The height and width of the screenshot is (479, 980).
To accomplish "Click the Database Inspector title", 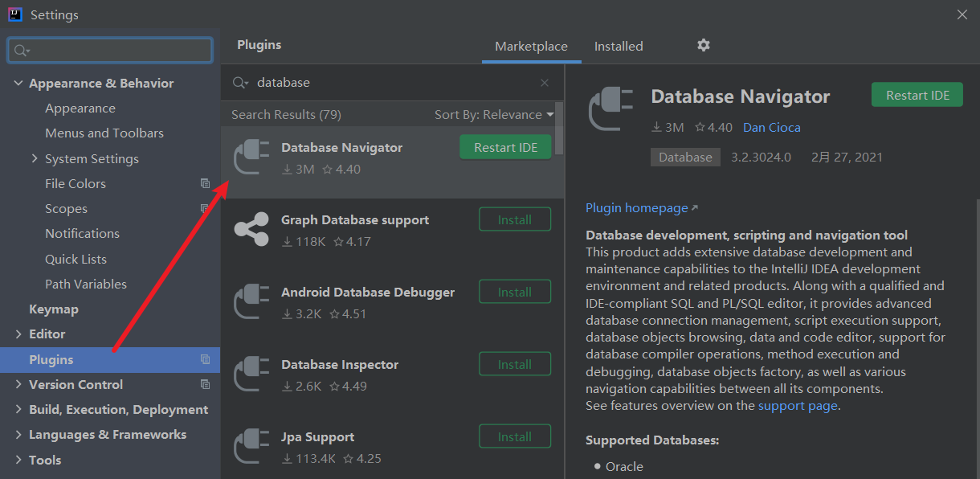I will [x=340, y=364].
